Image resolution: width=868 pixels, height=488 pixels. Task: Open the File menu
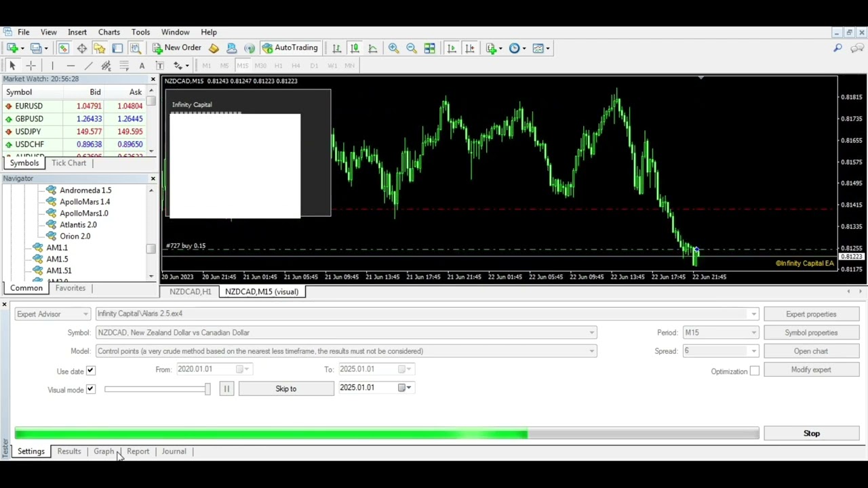[x=23, y=32]
